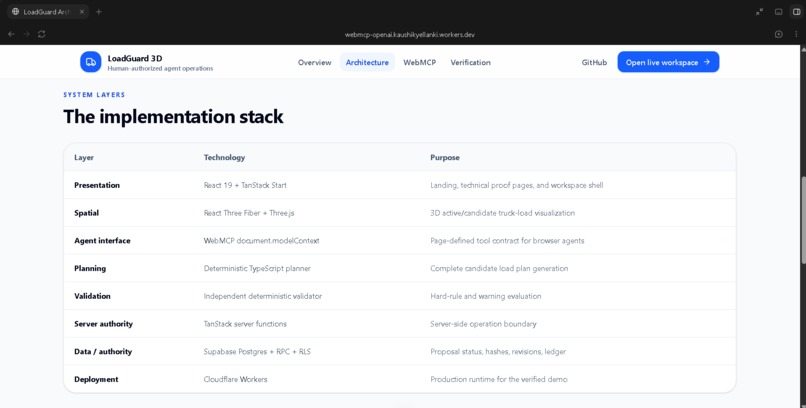Select the Spatial row label
Viewport: 806px width, 408px height.
[x=86, y=213]
